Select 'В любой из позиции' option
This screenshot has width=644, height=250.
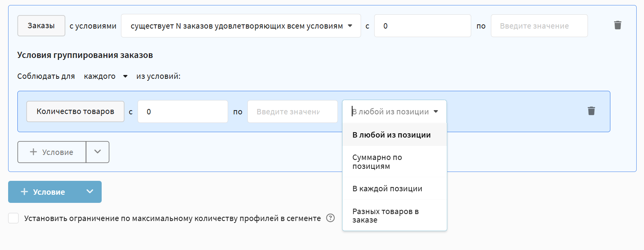[x=391, y=135]
